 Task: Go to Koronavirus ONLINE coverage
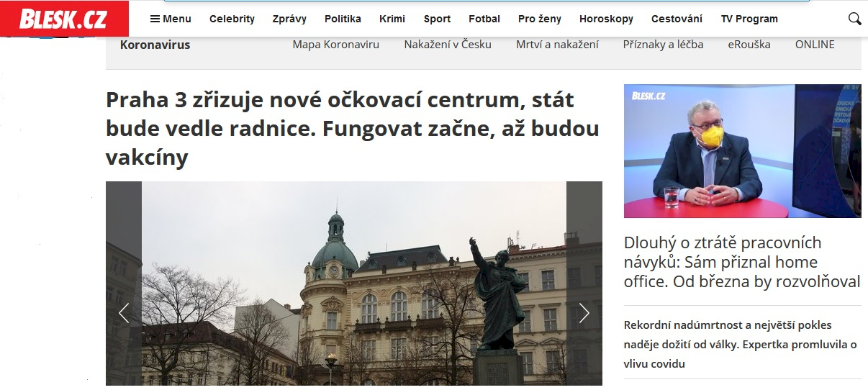coord(815,45)
